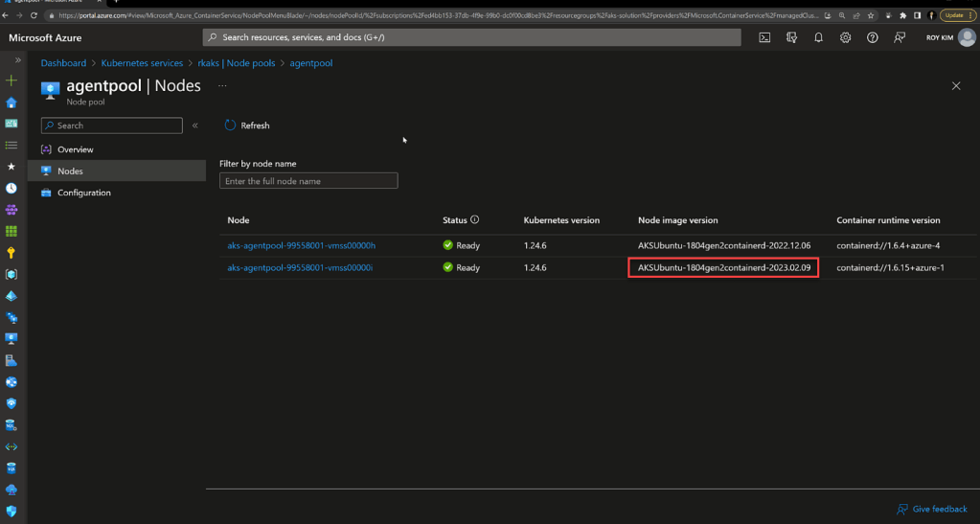The image size is (980, 524).
Task: Click the Help question mark icon
Action: 872,37
